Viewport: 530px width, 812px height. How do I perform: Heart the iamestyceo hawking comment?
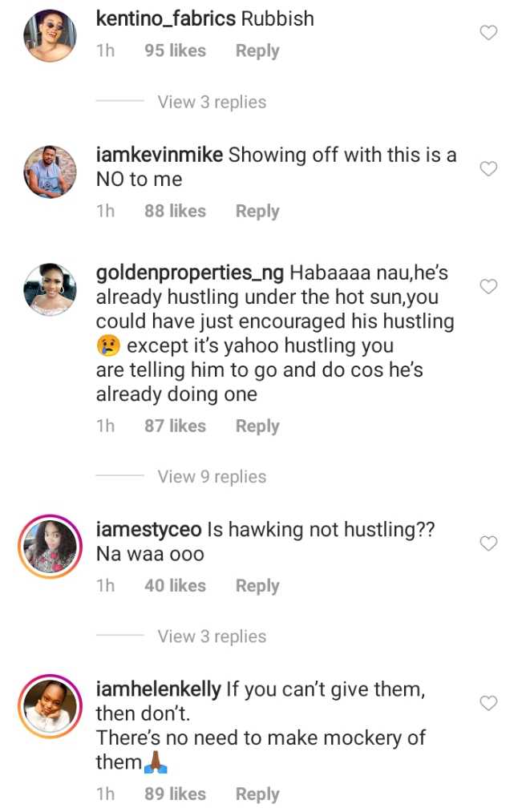coord(488,544)
